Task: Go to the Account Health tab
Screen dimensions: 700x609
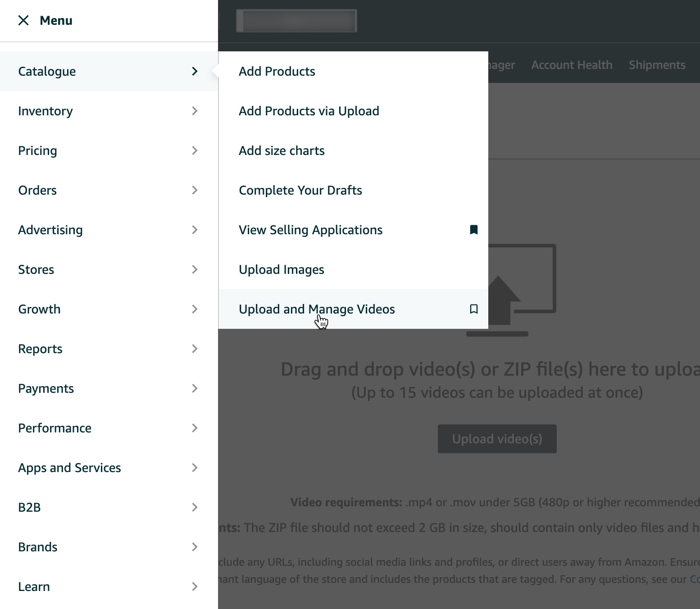Action: (x=571, y=65)
